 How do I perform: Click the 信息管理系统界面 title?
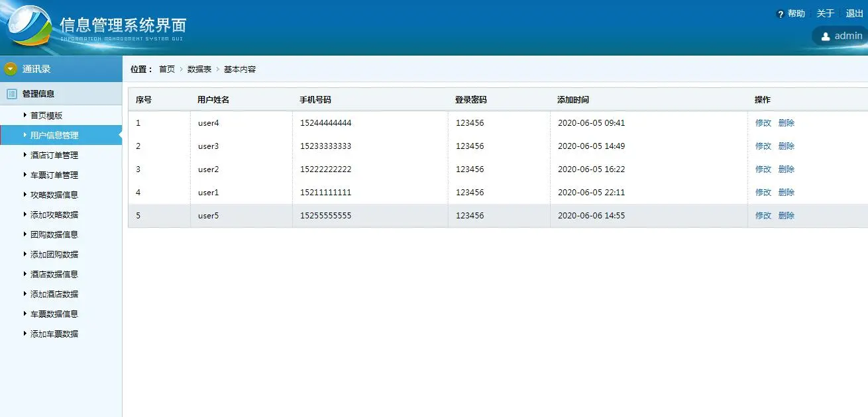pyautogui.click(x=123, y=25)
